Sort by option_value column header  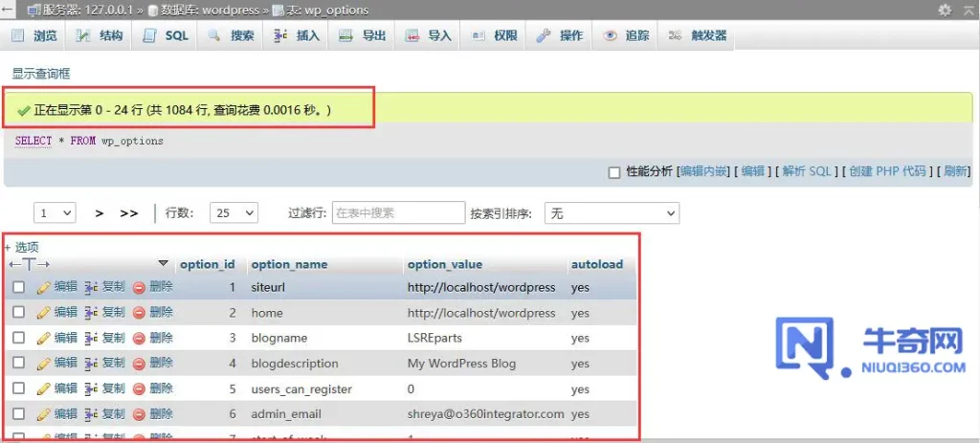point(445,264)
